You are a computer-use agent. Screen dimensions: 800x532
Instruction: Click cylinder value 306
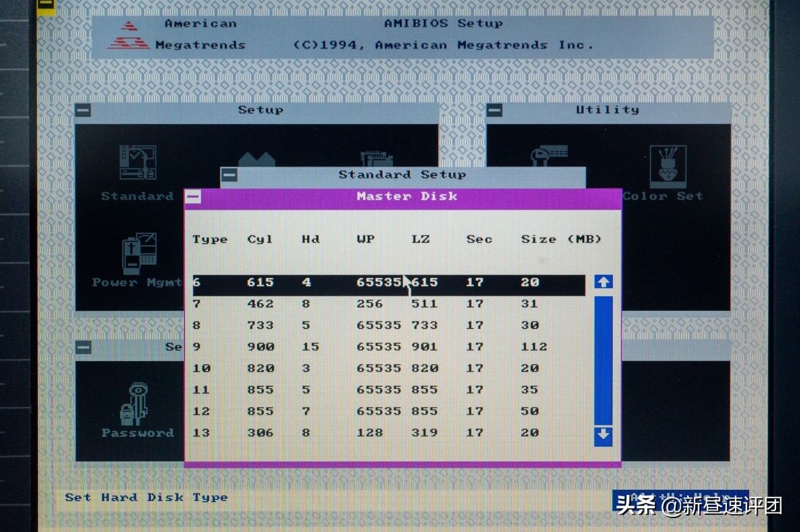point(261,433)
